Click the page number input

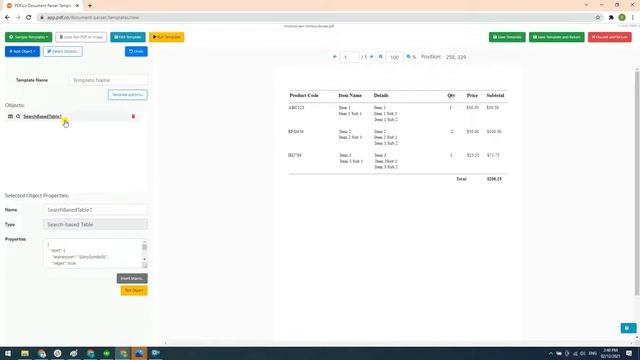tap(350, 57)
